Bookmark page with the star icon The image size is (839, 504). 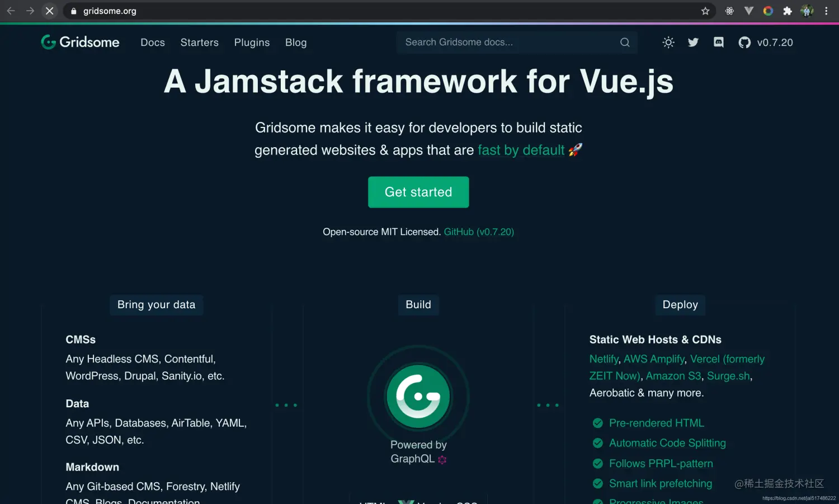coord(705,11)
